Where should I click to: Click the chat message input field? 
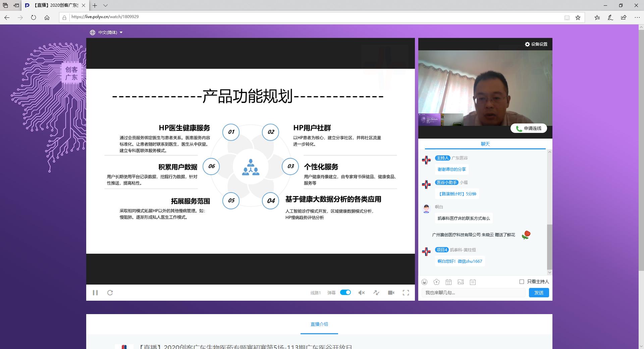pyautogui.click(x=473, y=292)
